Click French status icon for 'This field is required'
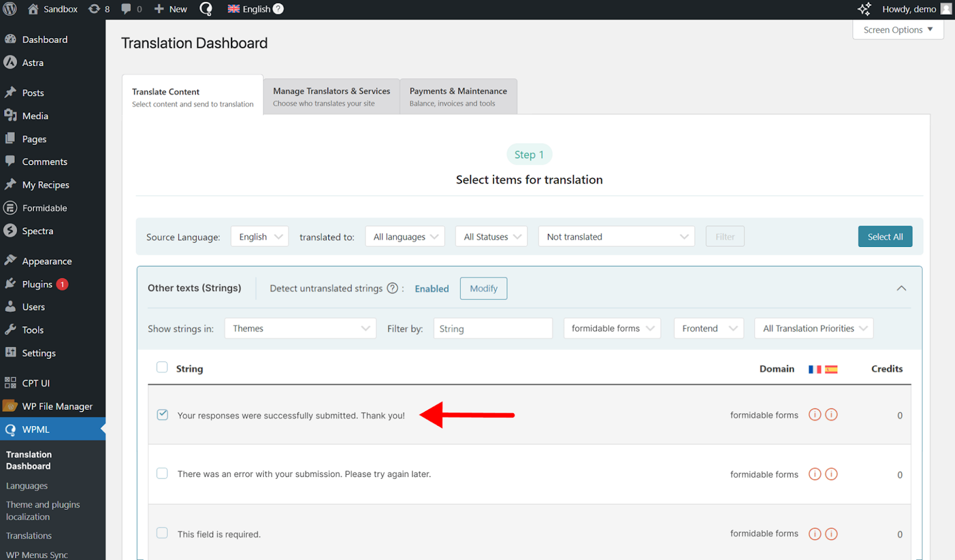 [x=815, y=534]
